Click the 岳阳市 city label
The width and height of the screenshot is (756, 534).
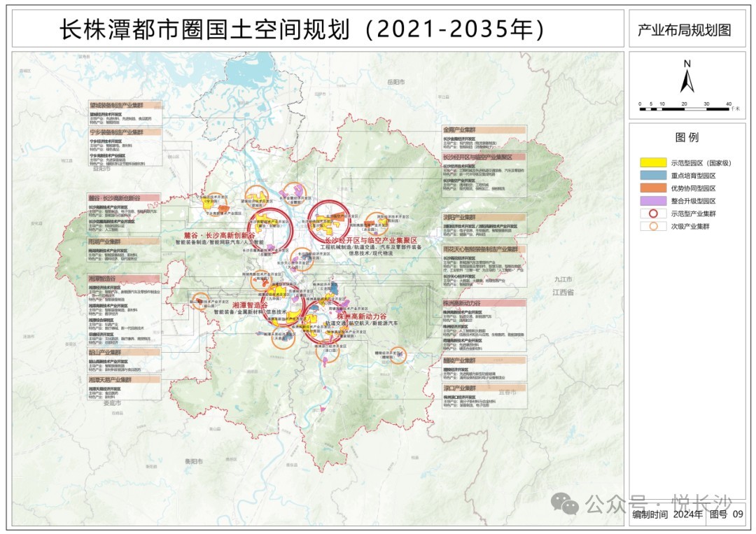pyautogui.click(x=395, y=82)
